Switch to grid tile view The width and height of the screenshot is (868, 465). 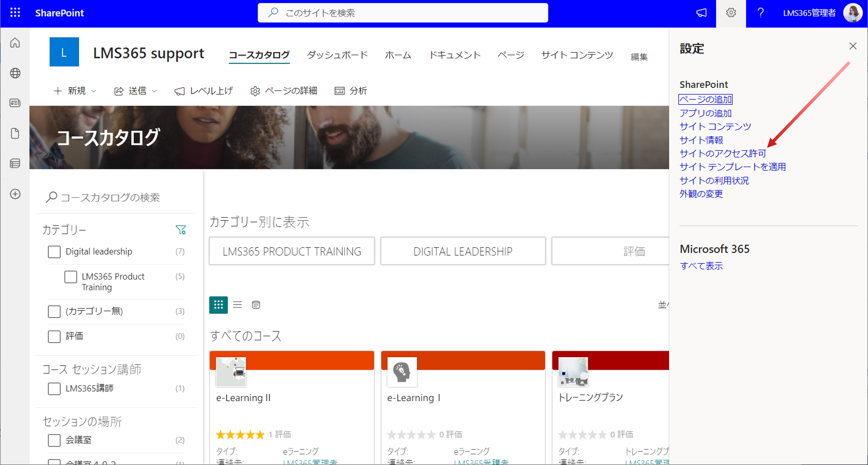(218, 305)
